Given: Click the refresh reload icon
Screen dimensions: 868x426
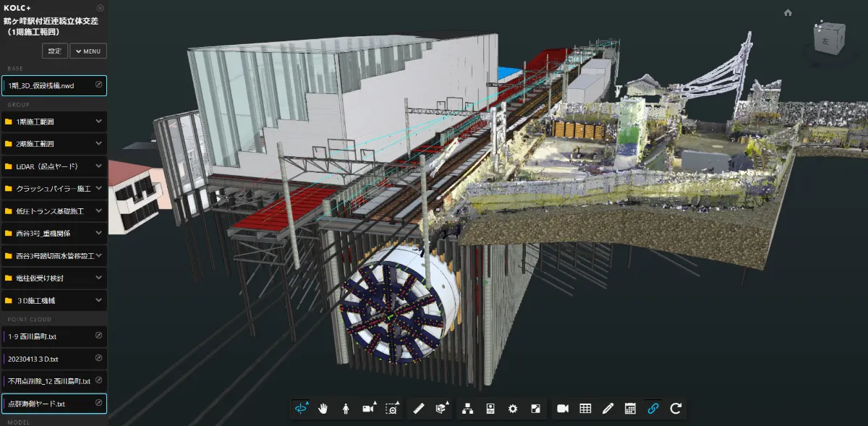Looking at the screenshot, I should pyautogui.click(x=676, y=409).
